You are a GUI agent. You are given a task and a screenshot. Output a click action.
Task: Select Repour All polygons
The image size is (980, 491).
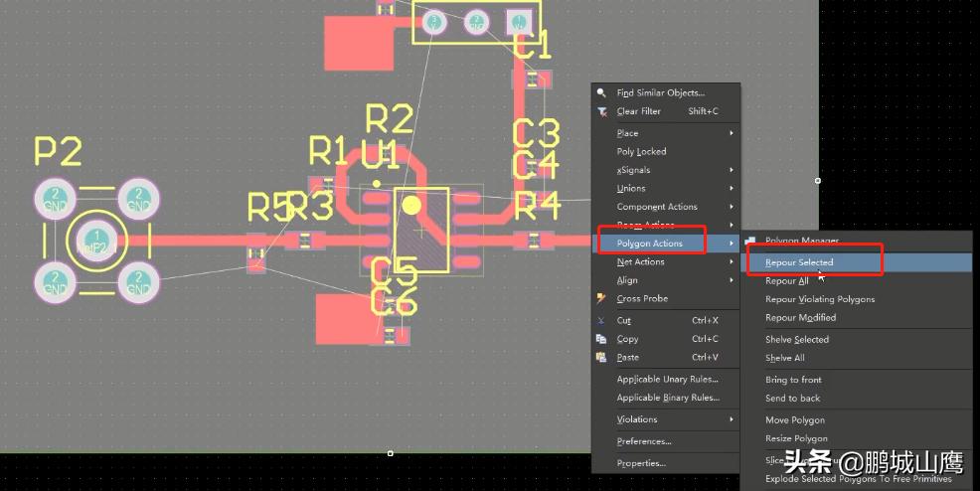coord(786,281)
